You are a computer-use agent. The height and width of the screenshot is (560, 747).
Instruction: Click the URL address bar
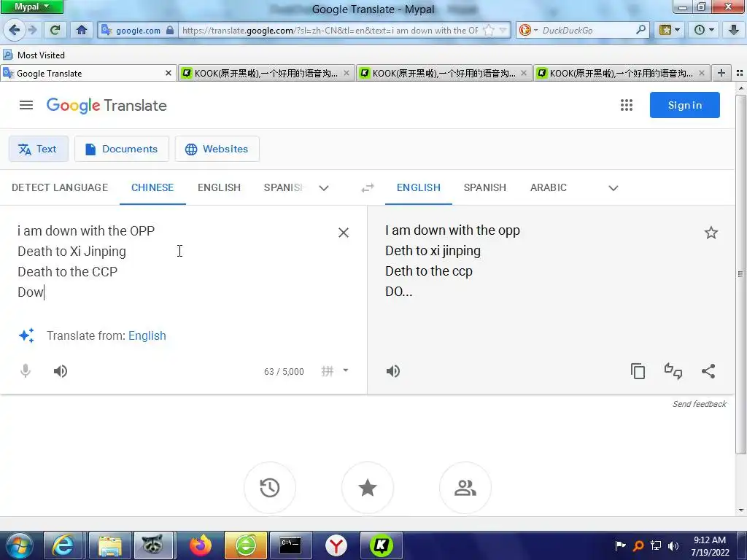tap(330, 30)
